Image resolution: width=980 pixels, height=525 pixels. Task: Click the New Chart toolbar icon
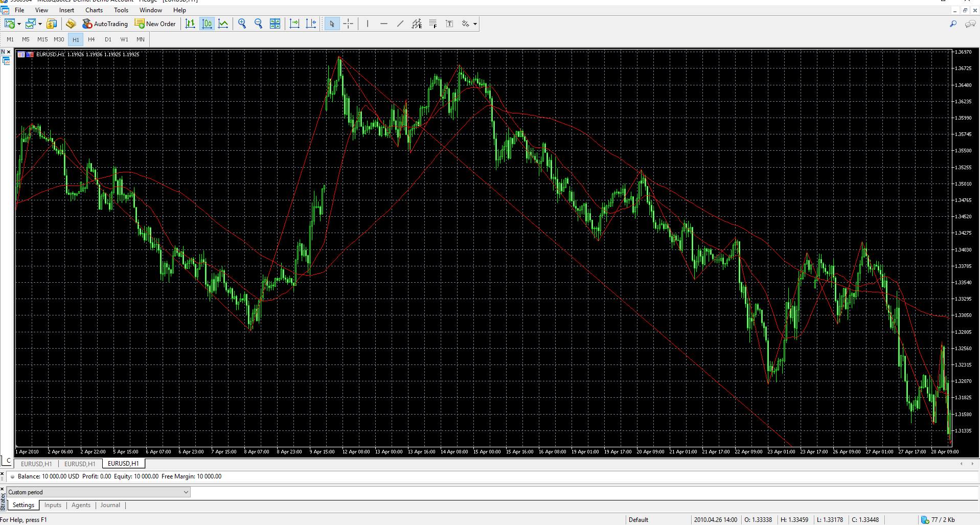pos(10,24)
